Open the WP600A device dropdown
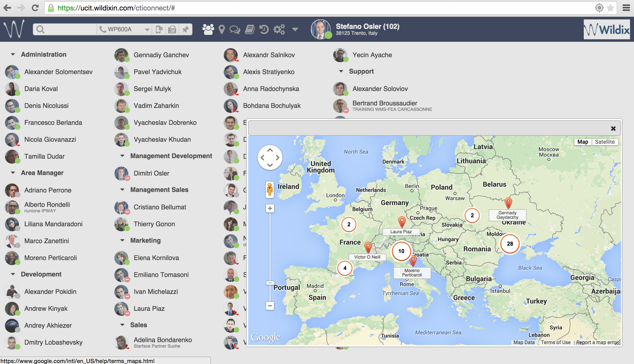The image size is (634, 364). click(147, 30)
